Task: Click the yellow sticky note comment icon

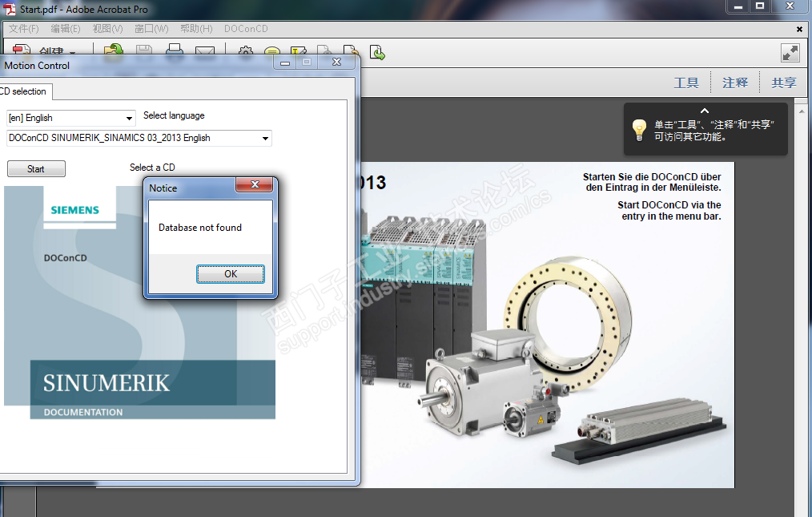Action: [272, 51]
